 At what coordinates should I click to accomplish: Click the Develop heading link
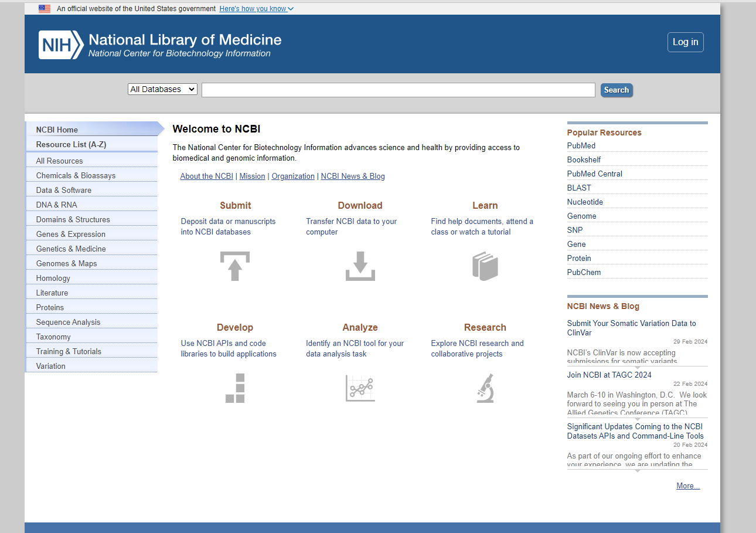[x=235, y=327]
